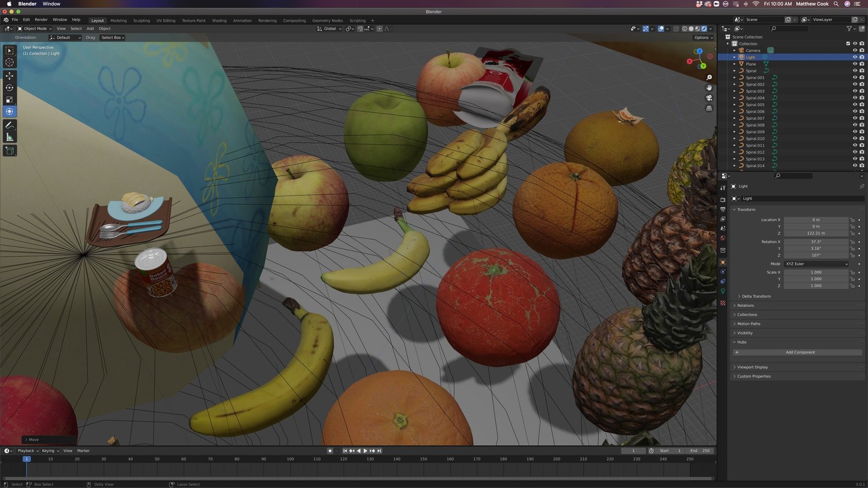Open the World properties tab
The height and width of the screenshot is (488, 868).
pyautogui.click(x=723, y=238)
